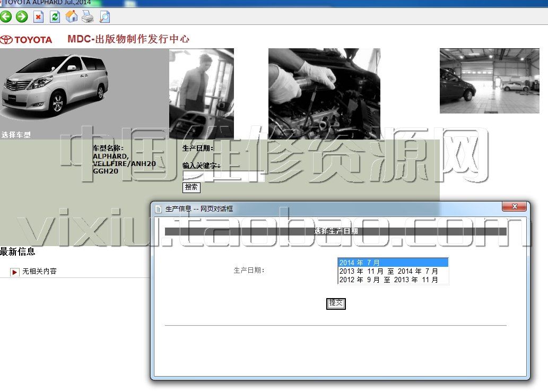Submit production date with 提交 button
Image resolution: width=548 pixels, height=392 pixels.
click(336, 303)
